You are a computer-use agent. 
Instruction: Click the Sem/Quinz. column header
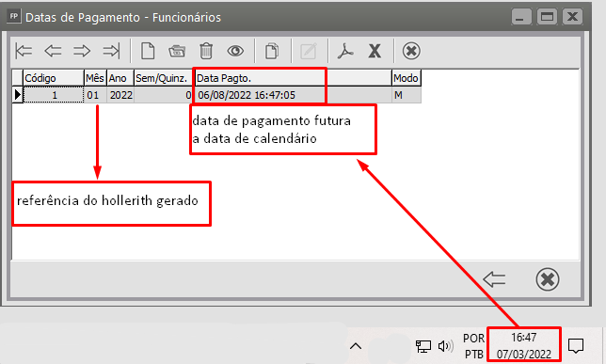pyautogui.click(x=163, y=78)
